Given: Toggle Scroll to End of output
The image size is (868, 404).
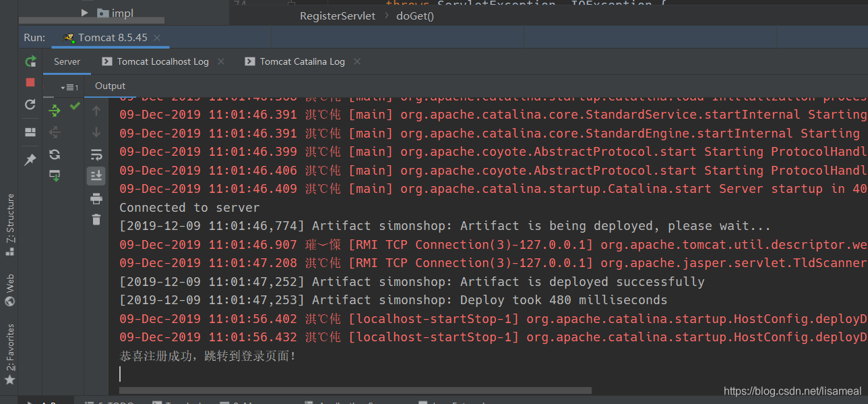Looking at the screenshot, I should click(x=96, y=176).
